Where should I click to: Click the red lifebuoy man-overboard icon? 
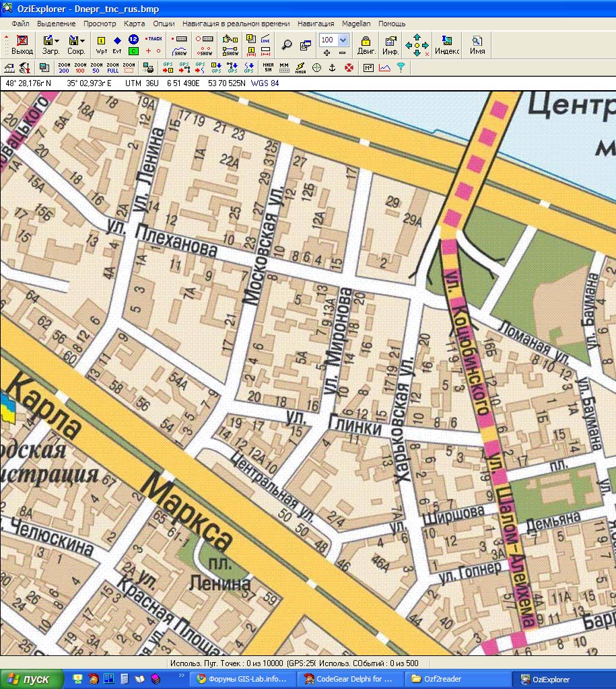349,67
